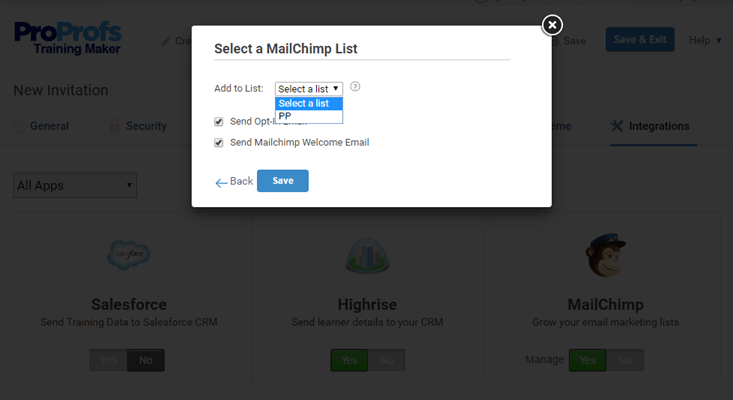Screen dimensions: 733x400
Task: Click the help question mark icon
Action: tap(355, 87)
